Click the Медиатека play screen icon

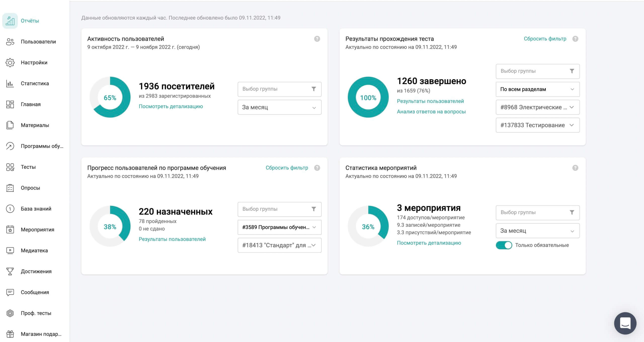point(10,250)
